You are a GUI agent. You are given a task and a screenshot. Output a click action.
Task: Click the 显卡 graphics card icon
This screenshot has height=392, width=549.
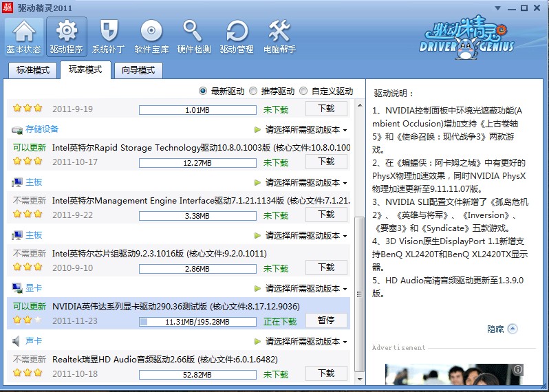17,288
